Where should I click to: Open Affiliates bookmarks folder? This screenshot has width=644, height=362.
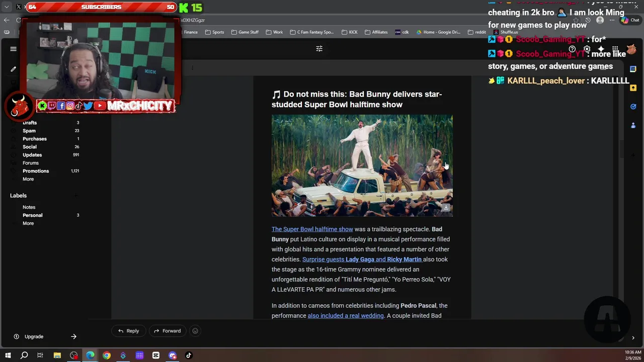click(x=376, y=32)
